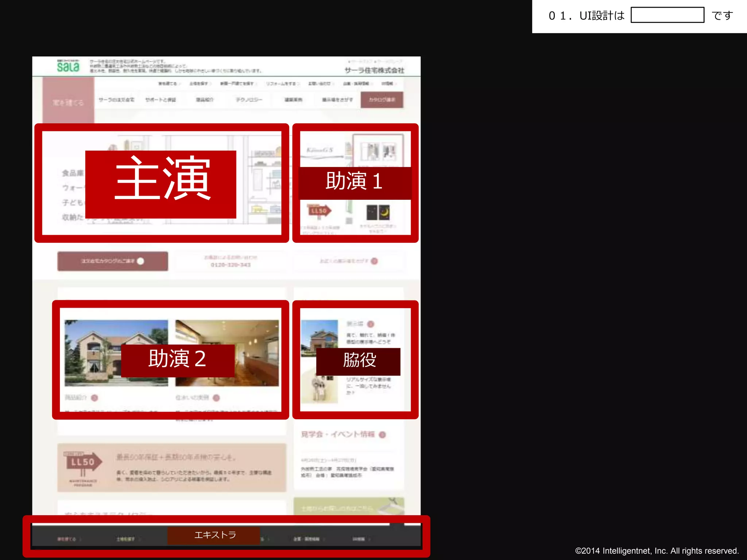Click the 見学会・イベント情報 heading
The width and height of the screenshot is (747, 560).
pos(337,434)
